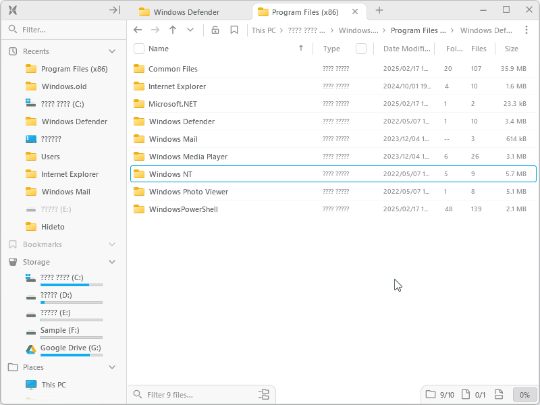Open Windows Defender in Recents sidebar
540x405 pixels.
tap(66, 122)
